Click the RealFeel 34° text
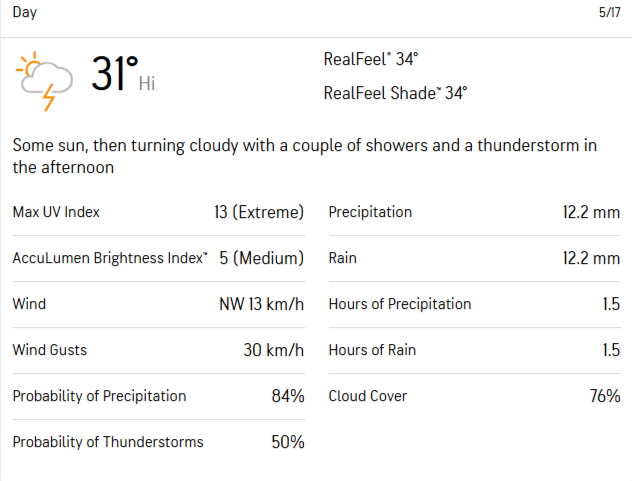This screenshot has width=632, height=481. click(x=371, y=60)
